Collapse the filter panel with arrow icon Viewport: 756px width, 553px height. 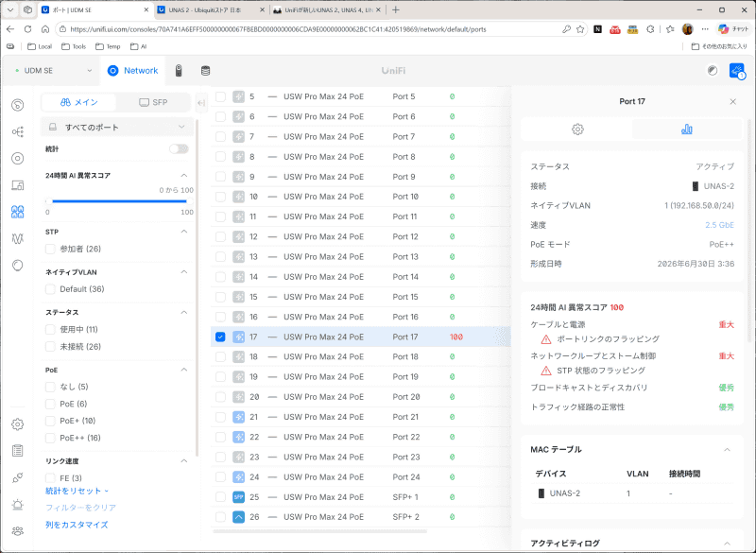tap(201, 103)
